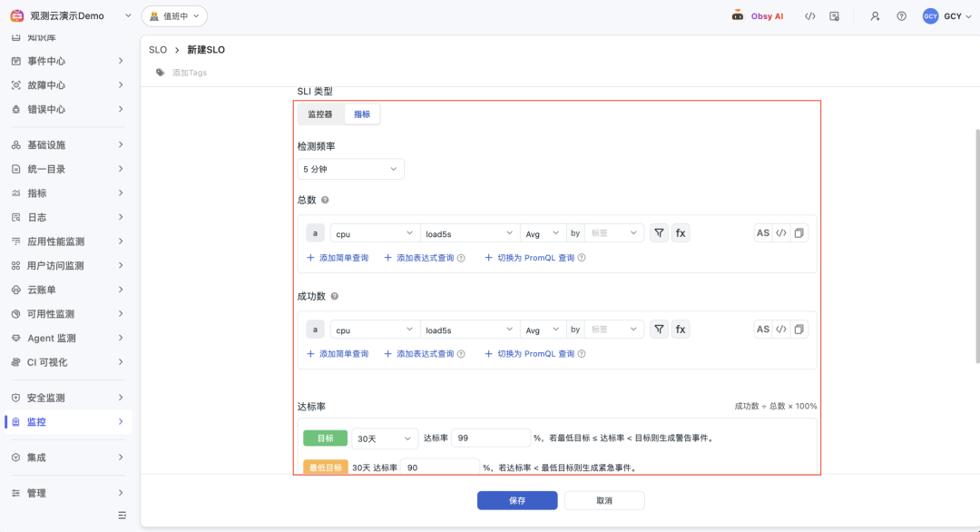
Task: Open 应用性能监测 in sidebar
Action: 67,241
